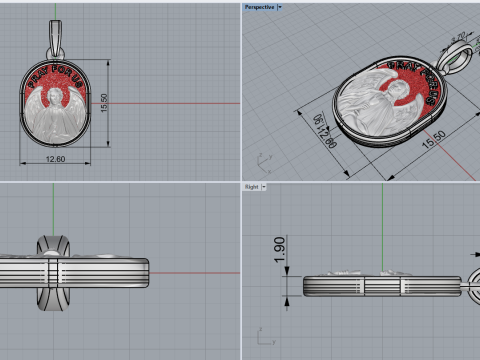Click the pendant bail loop in front view

click(x=55, y=38)
